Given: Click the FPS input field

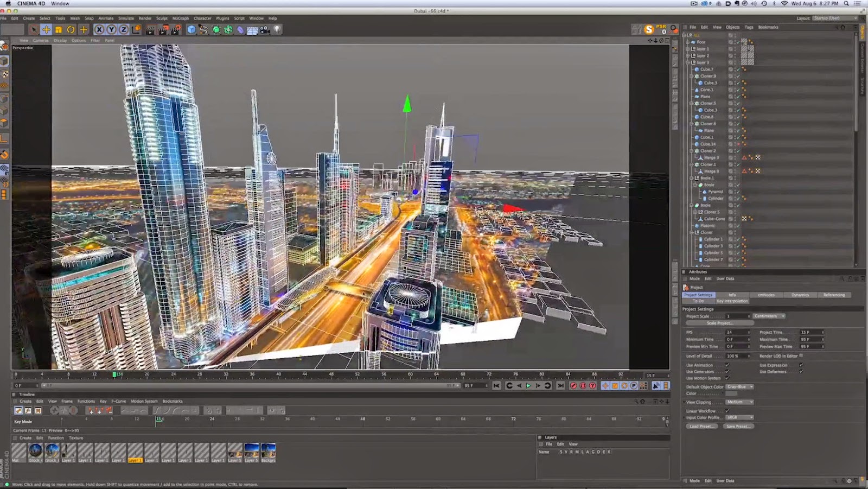Looking at the screenshot, I should [738, 332].
